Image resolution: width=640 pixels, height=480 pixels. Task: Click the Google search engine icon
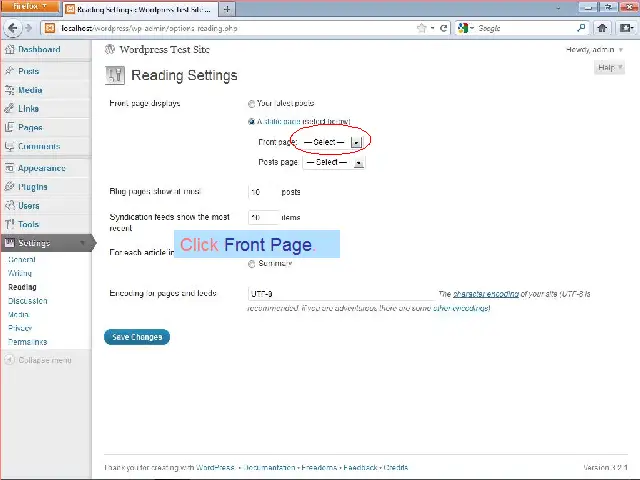tap(463, 28)
